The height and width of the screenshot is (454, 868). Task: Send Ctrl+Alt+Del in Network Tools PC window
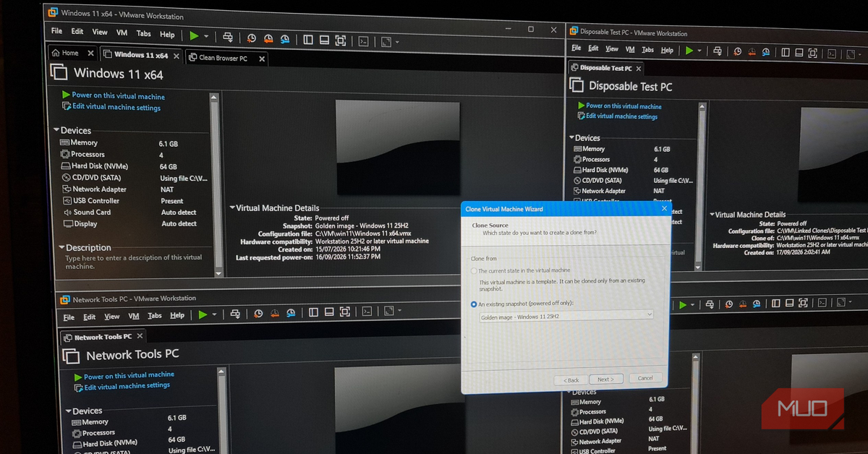click(x=236, y=314)
